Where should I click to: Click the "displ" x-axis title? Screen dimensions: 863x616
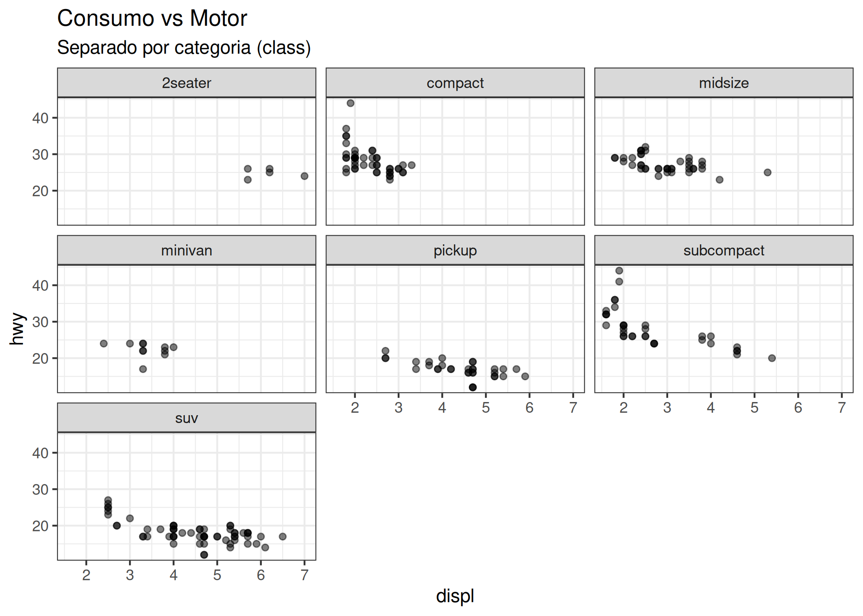pyautogui.click(x=455, y=596)
